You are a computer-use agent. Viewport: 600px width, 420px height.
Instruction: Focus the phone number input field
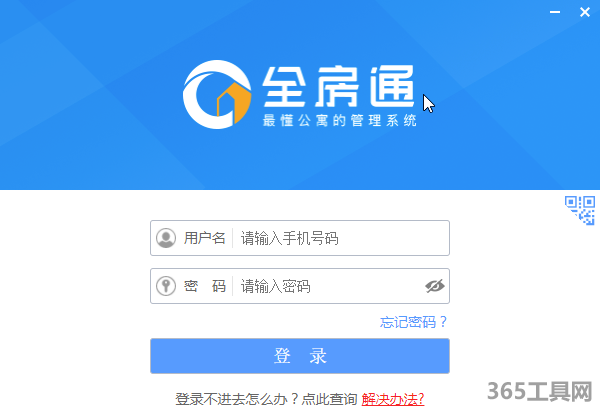point(341,238)
